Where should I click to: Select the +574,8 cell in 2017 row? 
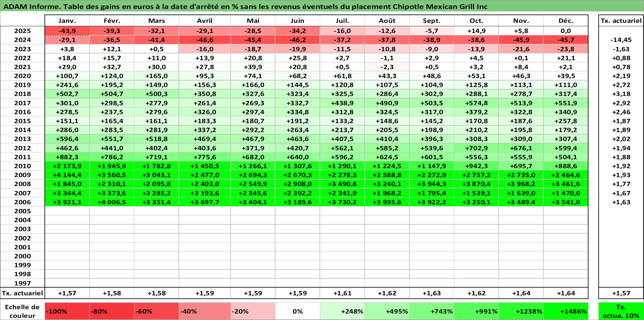coord(476,103)
